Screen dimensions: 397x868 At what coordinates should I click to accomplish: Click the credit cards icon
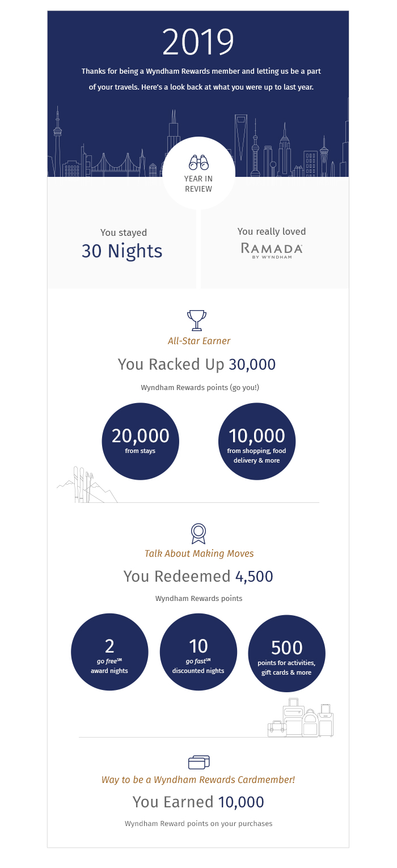pyautogui.click(x=199, y=762)
